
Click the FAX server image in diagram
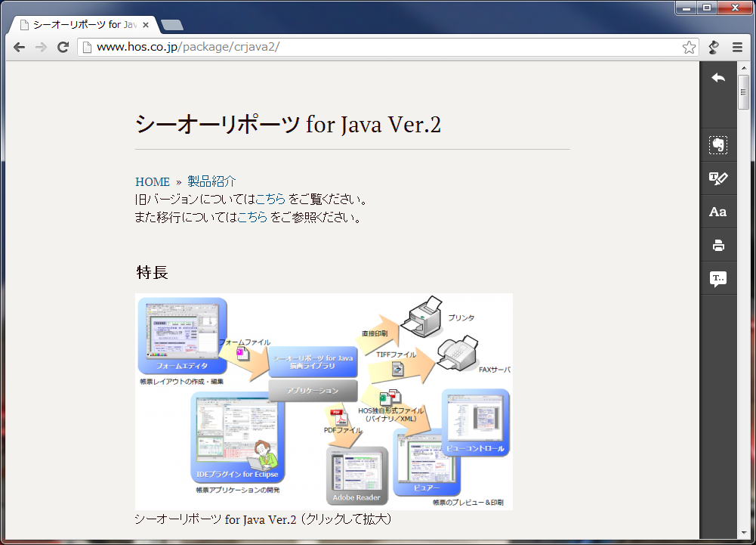(457, 354)
